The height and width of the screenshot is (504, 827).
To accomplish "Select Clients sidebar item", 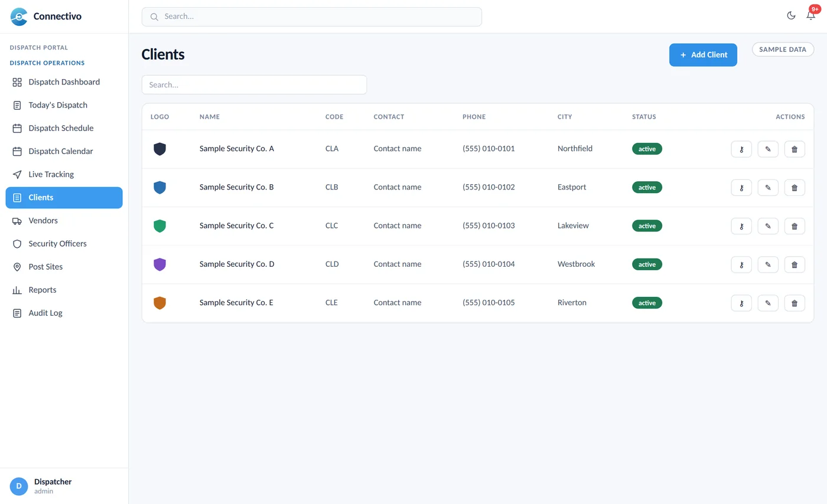I will [64, 198].
